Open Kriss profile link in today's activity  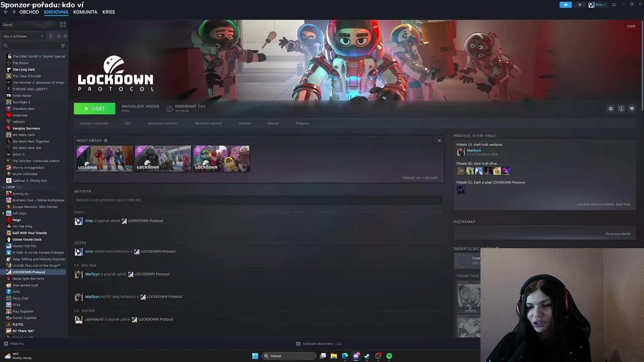[89, 221]
